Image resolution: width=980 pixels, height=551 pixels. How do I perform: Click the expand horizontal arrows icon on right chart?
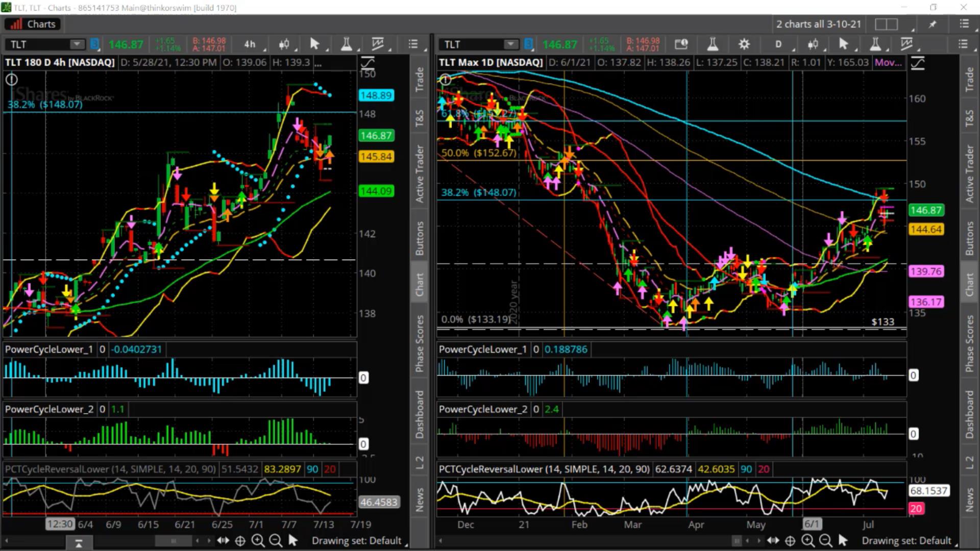pos(773,540)
